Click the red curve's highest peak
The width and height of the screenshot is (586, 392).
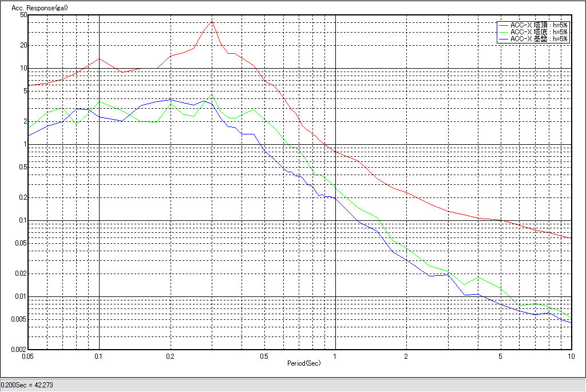[x=212, y=21]
